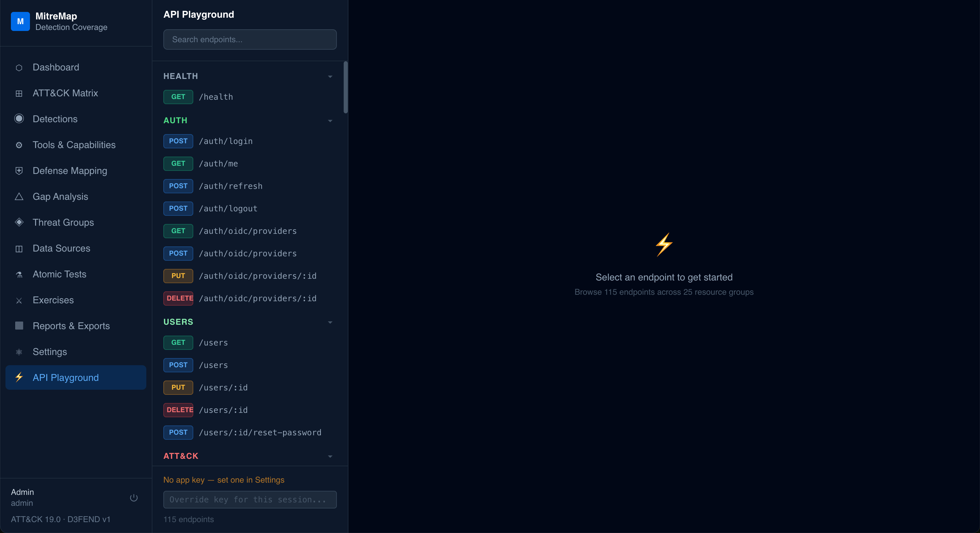
Task: Click 'Select an endpoint to get started' text
Action: 664,277
